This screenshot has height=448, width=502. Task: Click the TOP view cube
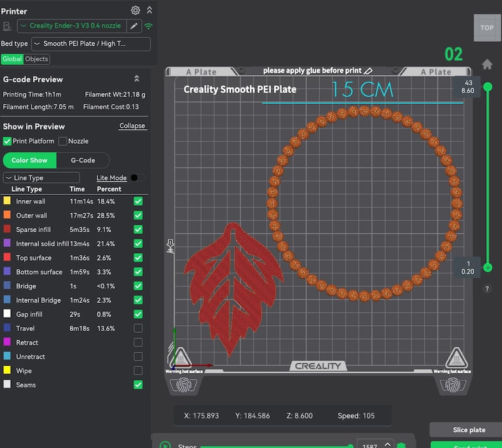487,28
